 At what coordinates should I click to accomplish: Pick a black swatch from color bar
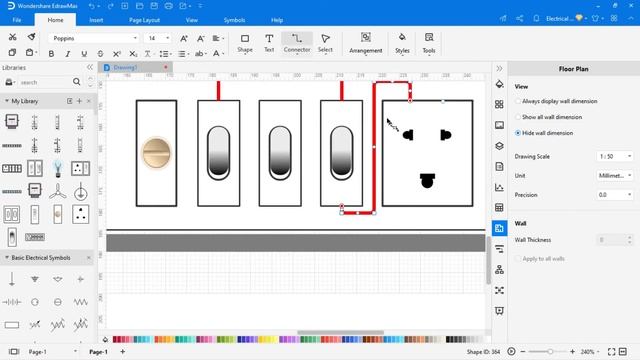(x=449, y=339)
